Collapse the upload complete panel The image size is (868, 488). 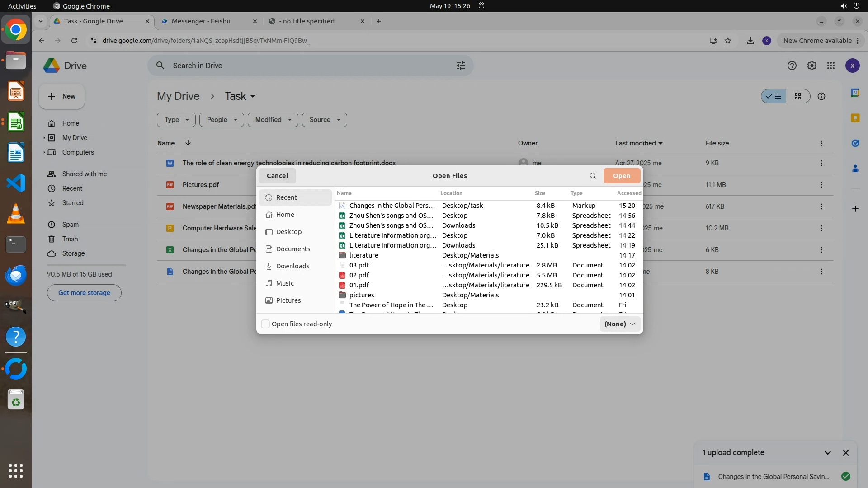point(827,453)
